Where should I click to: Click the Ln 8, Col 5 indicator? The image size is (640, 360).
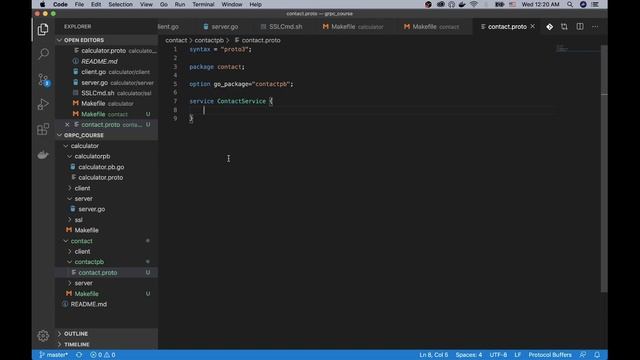coord(433,355)
